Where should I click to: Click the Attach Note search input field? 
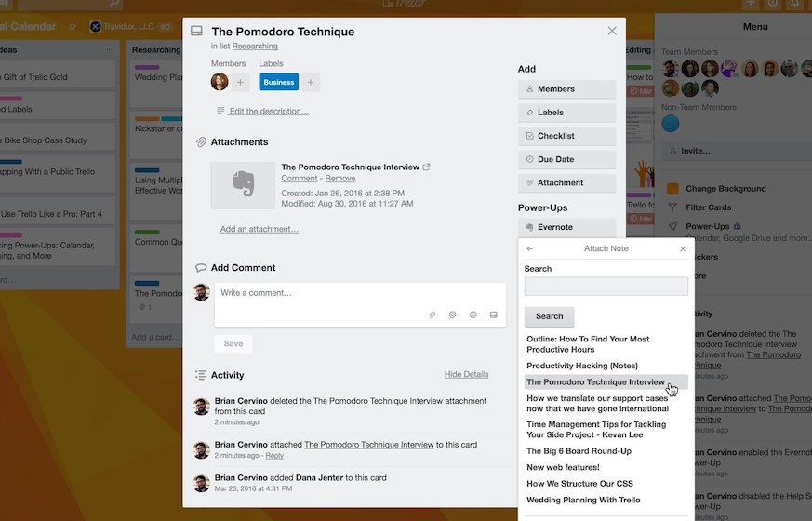606,287
